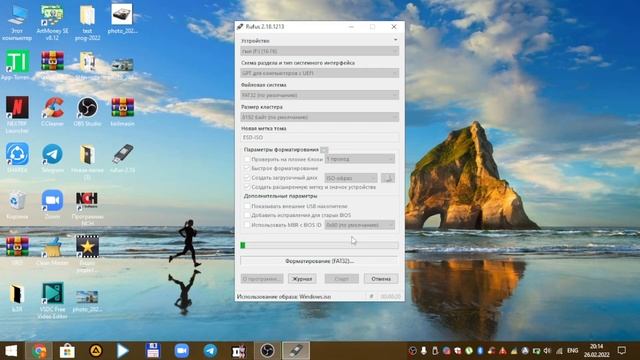Viewport: 640px width, 360px height.
Task: Open the Устройство device dropdown in Rufus
Action: [320, 51]
